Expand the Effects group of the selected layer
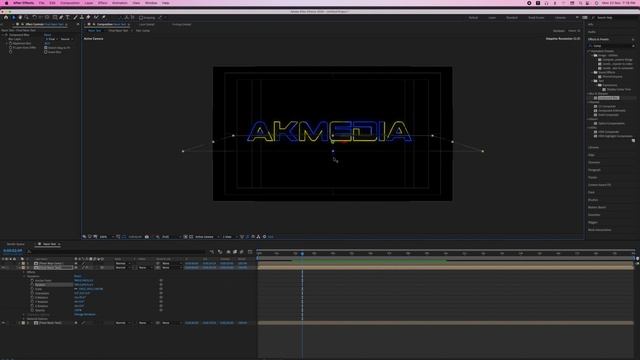 24,272
